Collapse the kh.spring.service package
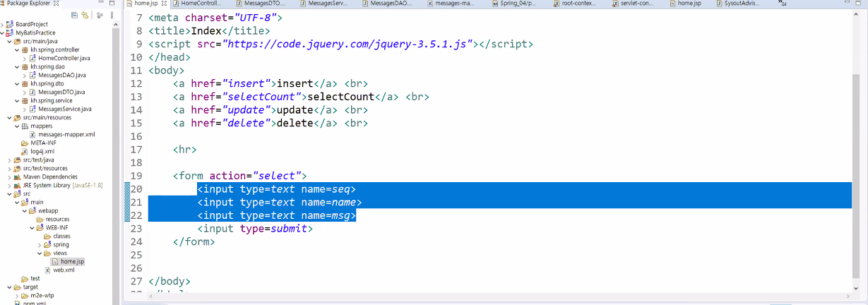 point(17,100)
